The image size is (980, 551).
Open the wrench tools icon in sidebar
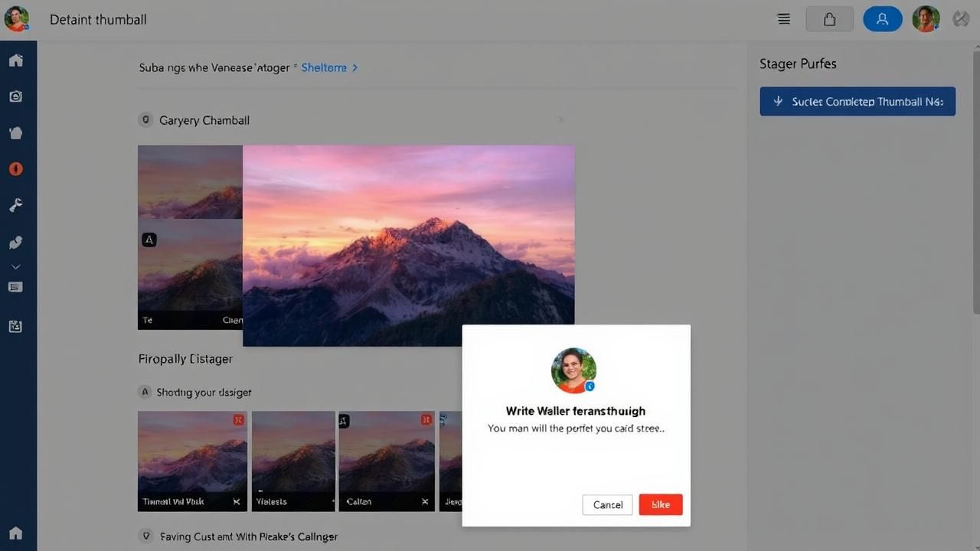point(16,205)
